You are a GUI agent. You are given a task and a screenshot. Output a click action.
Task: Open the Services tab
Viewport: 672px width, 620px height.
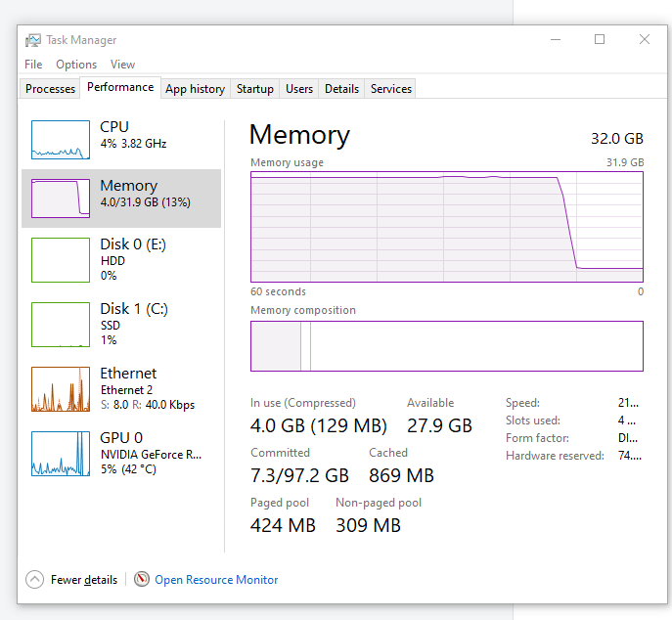(391, 89)
